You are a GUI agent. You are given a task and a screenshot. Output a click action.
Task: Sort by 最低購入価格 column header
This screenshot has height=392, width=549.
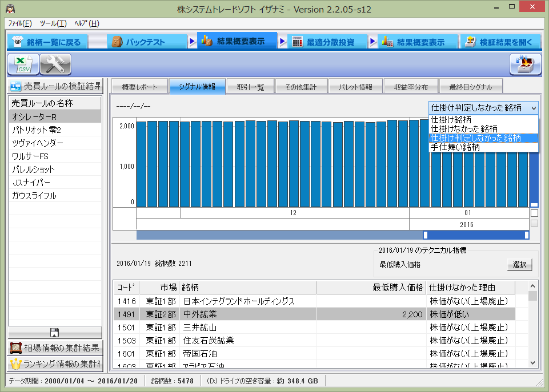click(371, 288)
